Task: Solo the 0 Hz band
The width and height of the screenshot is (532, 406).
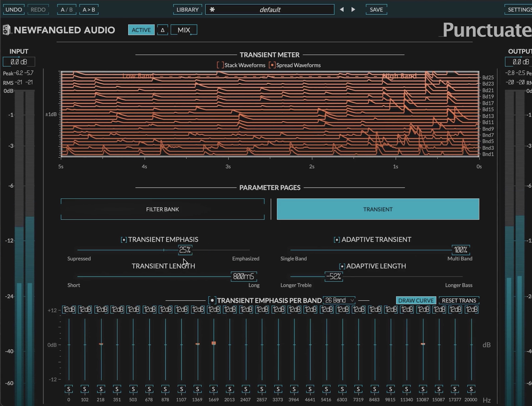Action: pyautogui.click(x=69, y=389)
